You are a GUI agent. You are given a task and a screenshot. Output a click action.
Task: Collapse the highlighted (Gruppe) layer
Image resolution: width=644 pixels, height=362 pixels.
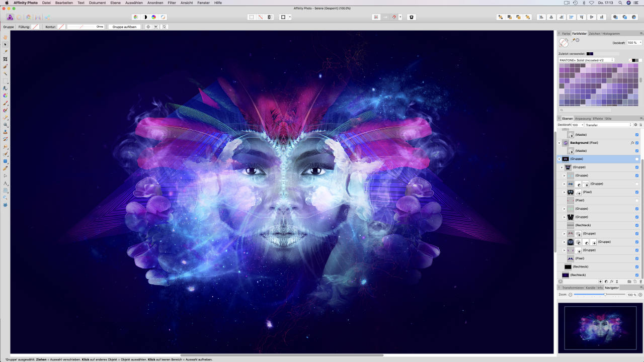pyautogui.click(x=559, y=159)
